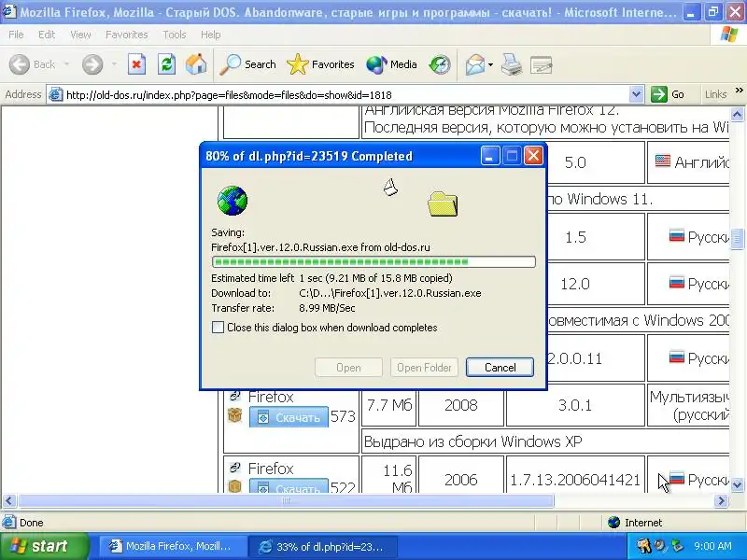Click the Refresh page icon
747x560 pixels.
(166, 64)
